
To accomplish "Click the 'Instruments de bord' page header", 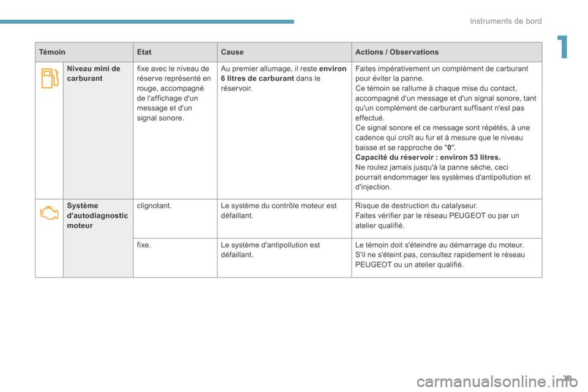I will (505, 21).
